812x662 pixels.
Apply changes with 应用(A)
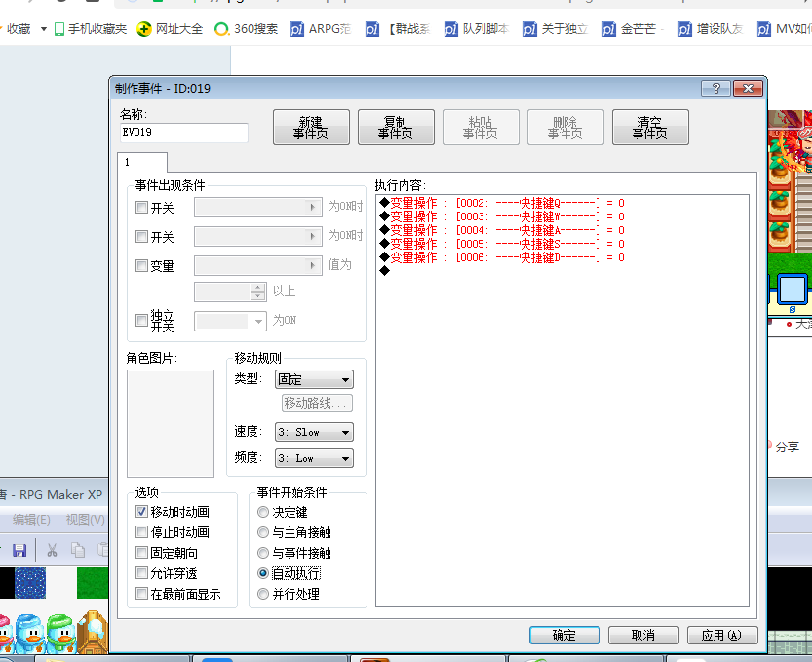722,635
